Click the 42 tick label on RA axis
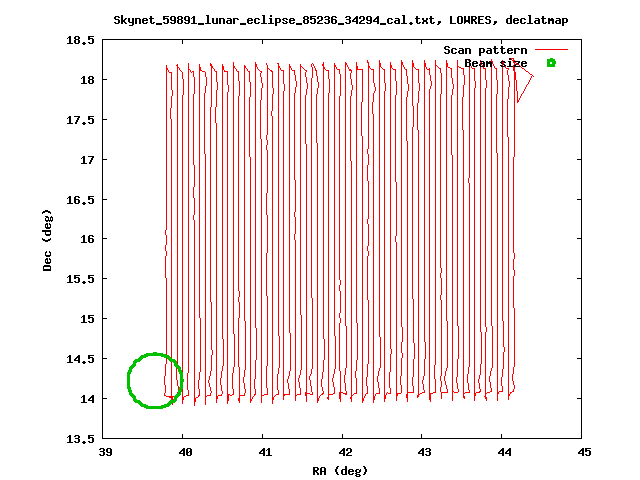The height and width of the screenshot is (480, 640). pos(345,452)
